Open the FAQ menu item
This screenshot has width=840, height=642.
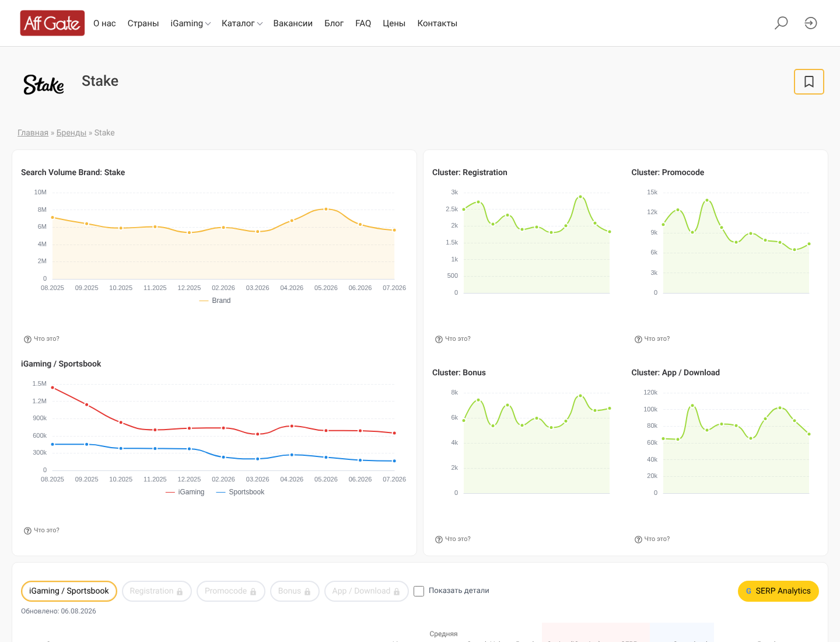[x=363, y=23]
